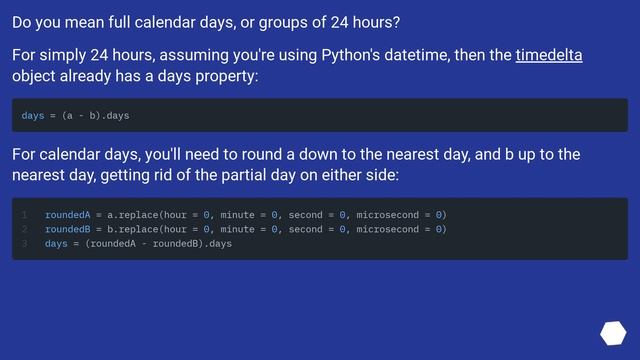Click the "For calendar days" paragraph

296,165
